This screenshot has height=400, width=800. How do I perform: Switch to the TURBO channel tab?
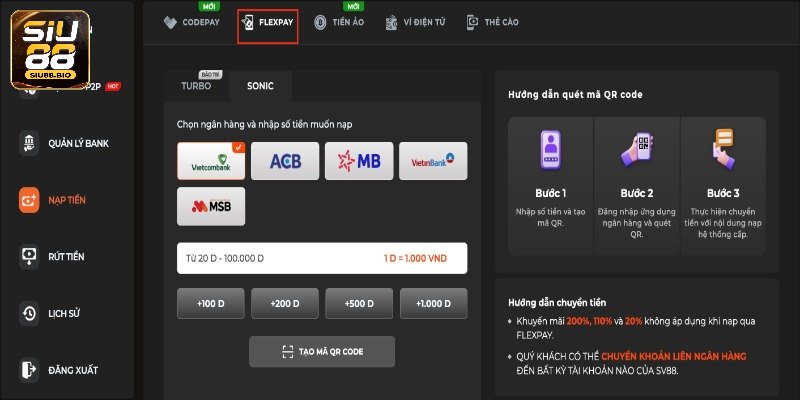point(196,86)
